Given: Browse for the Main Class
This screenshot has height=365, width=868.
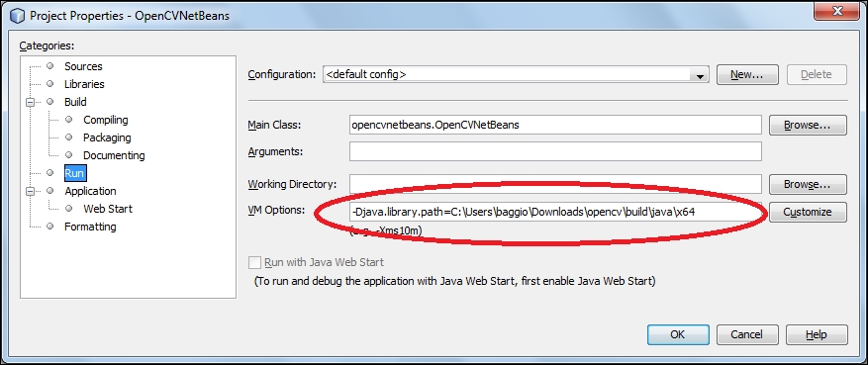Looking at the screenshot, I should tap(808, 125).
